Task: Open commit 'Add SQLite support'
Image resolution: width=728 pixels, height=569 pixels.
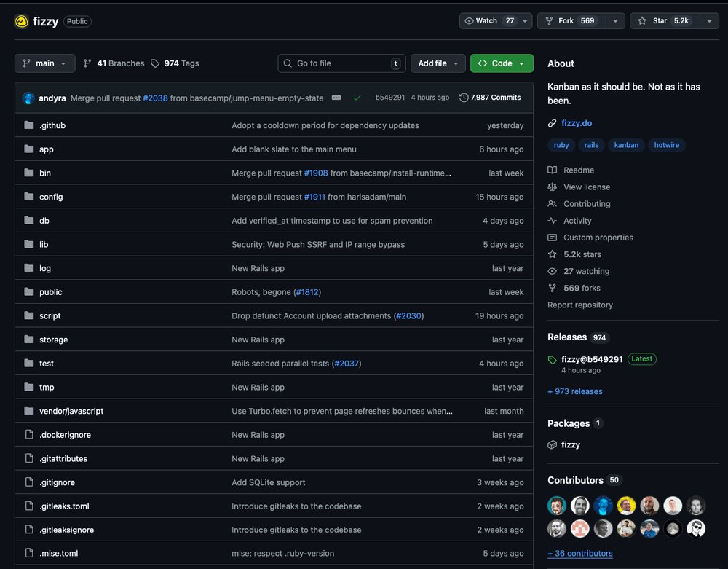Action: pyautogui.click(x=269, y=482)
